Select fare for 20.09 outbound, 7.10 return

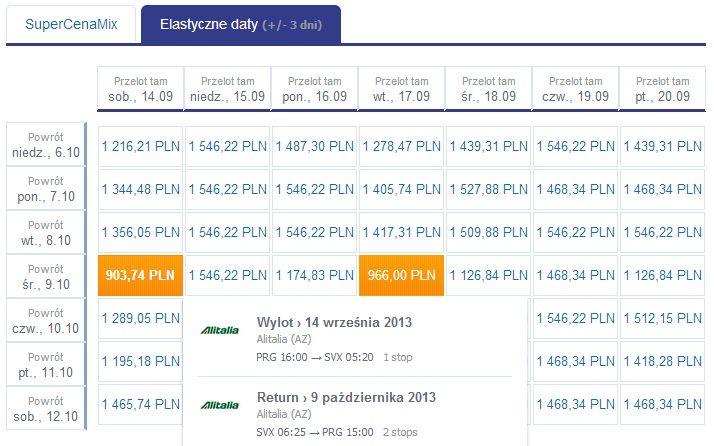[x=662, y=189]
